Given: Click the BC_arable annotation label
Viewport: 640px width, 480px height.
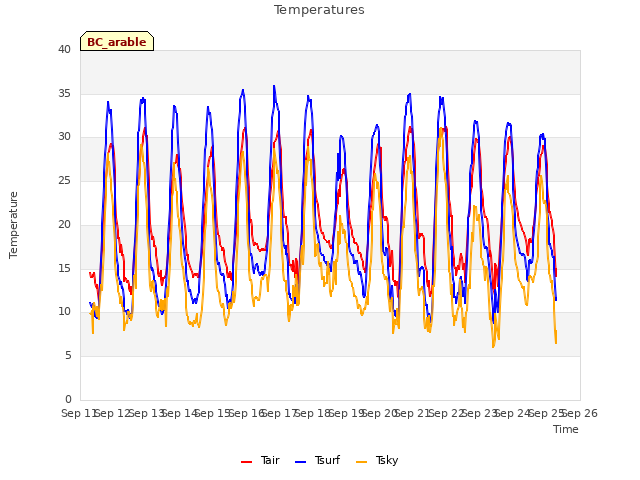Looking at the screenshot, I should pyautogui.click(x=117, y=42).
